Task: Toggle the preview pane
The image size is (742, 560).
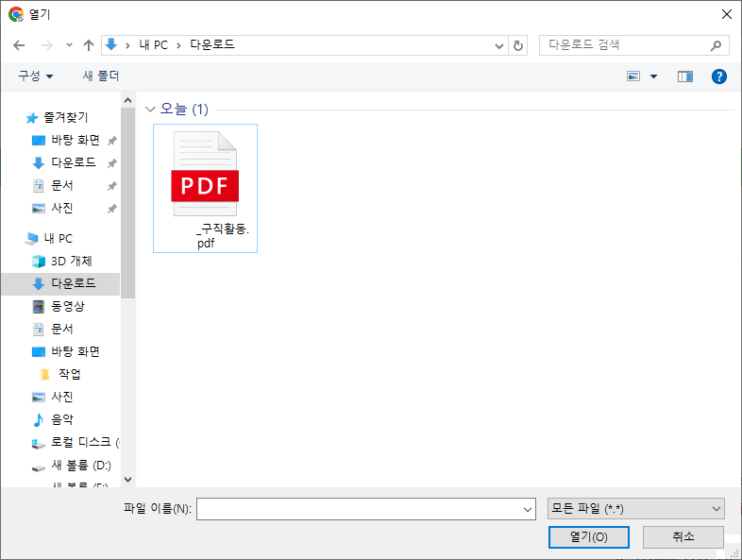Action: [x=685, y=76]
